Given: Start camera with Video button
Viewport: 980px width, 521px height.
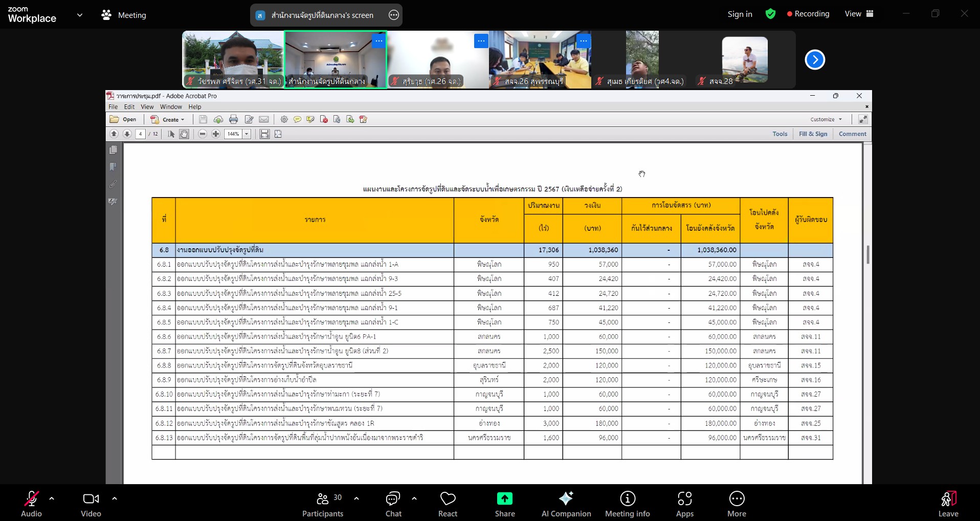Looking at the screenshot, I should (x=91, y=504).
